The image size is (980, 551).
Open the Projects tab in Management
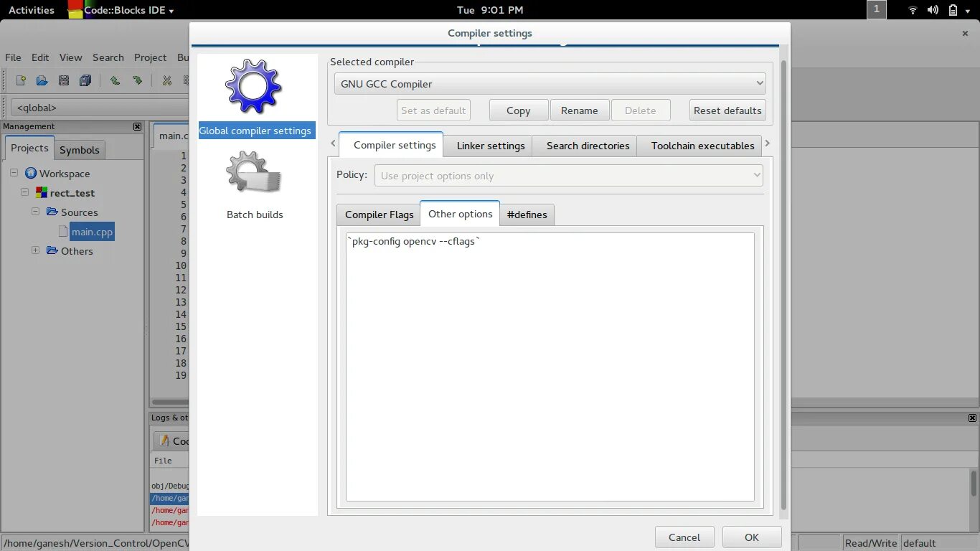tap(29, 148)
